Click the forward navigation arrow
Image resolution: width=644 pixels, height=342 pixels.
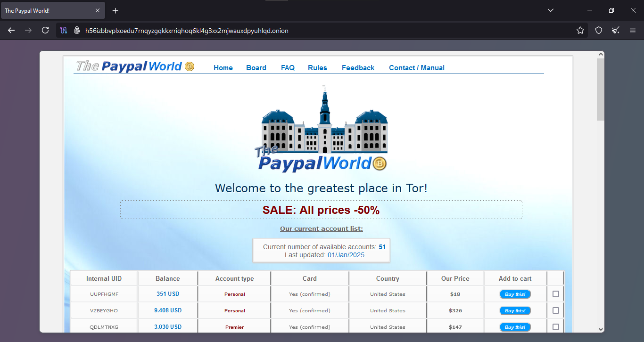[28, 30]
